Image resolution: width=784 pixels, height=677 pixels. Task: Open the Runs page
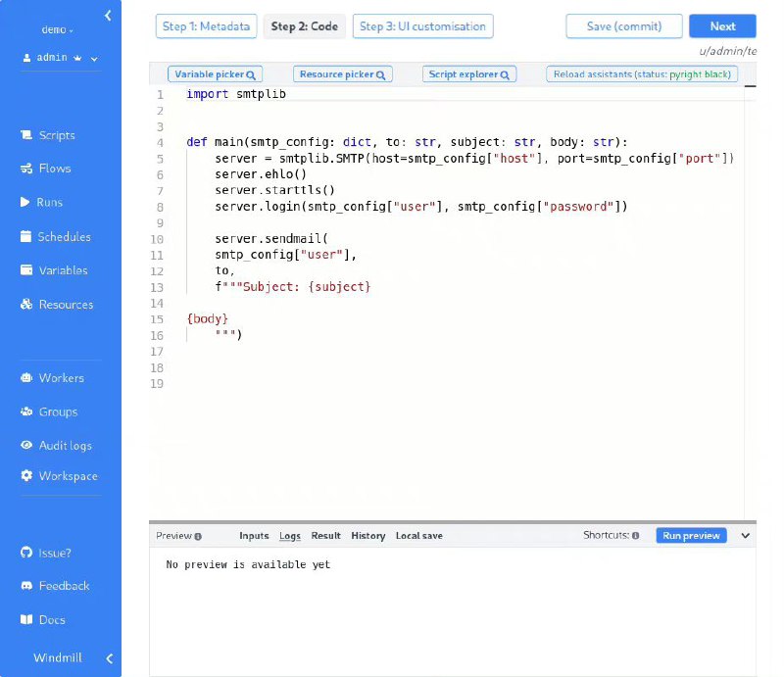46,203
